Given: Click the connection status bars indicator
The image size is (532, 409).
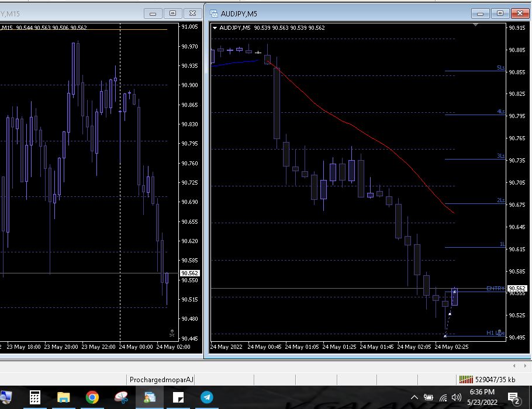Looking at the screenshot, I should [465, 379].
